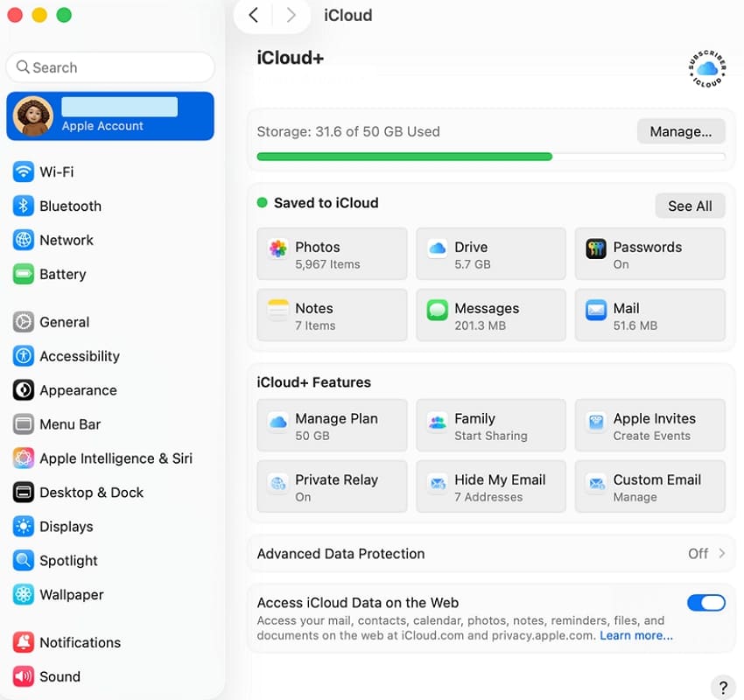
Task: Click the Notes app icon
Action: coord(278,310)
